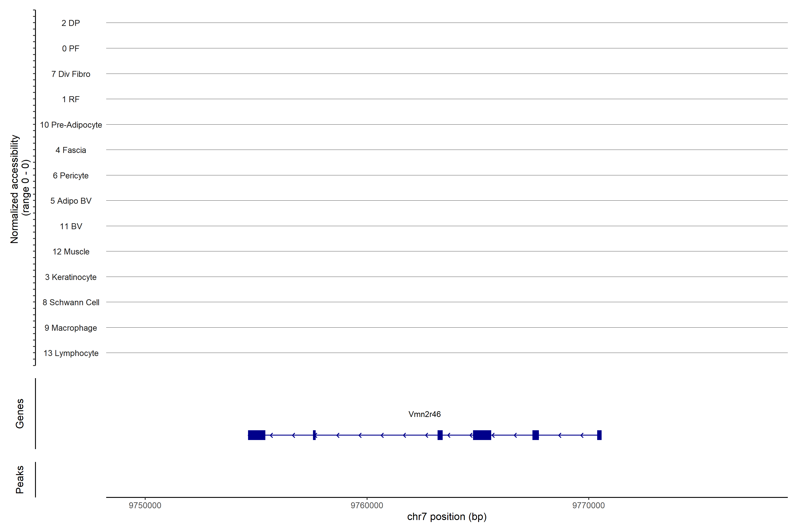Click the leftmost large Vmn2r46 exon block
Image resolution: width=798 pixels, height=532 pixels.
tap(256, 435)
